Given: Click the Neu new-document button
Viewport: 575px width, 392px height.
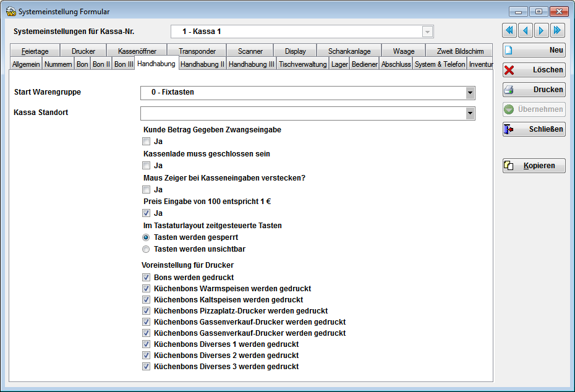Looking at the screenshot, I should click(x=534, y=50).
